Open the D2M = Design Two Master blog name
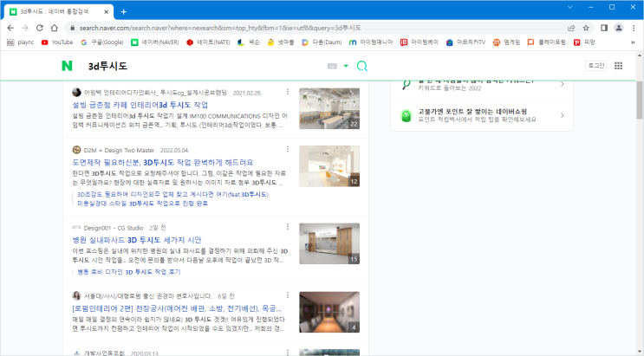This screenshot has height=356, width=644. (x=119, y=151)
